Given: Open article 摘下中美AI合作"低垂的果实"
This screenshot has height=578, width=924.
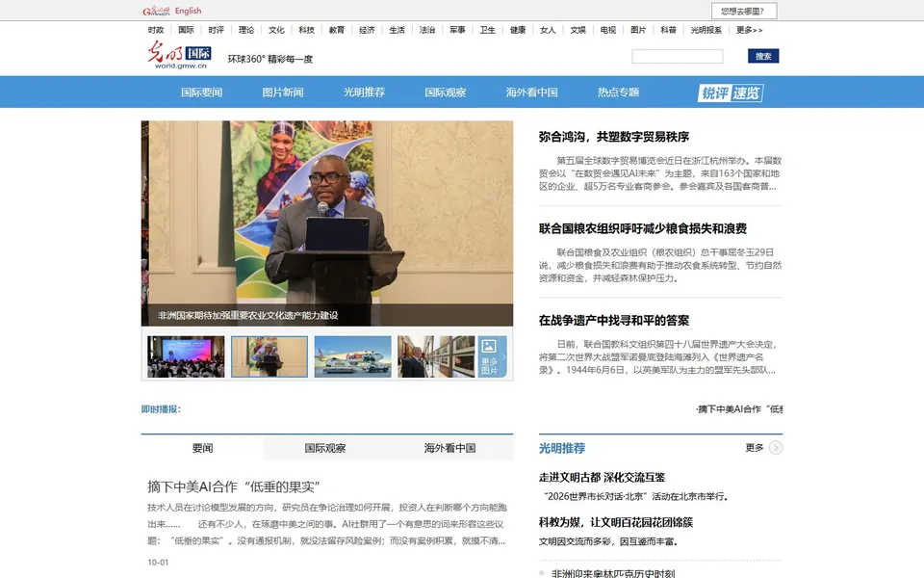Looking at the screenshot, I should 233,487.
